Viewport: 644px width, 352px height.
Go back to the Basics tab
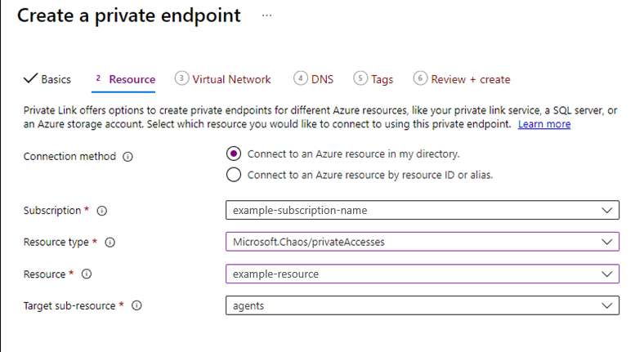coord(47,79)
